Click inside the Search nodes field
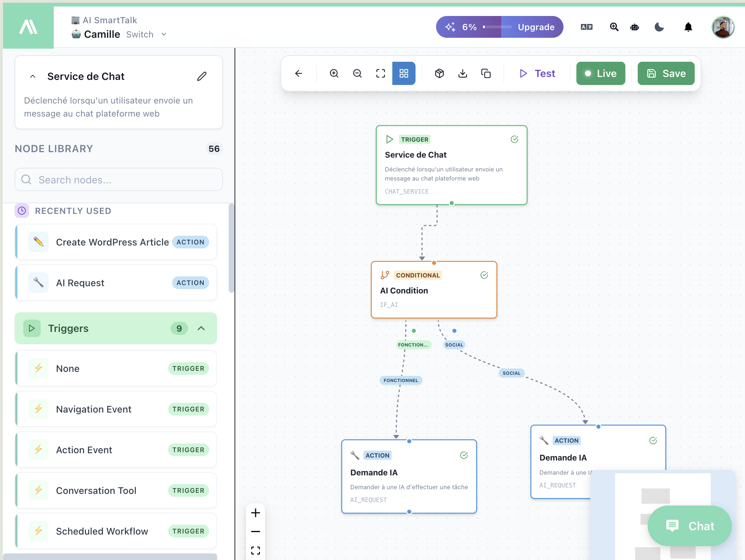The image size is (745, 560). [x=118, y=179]
